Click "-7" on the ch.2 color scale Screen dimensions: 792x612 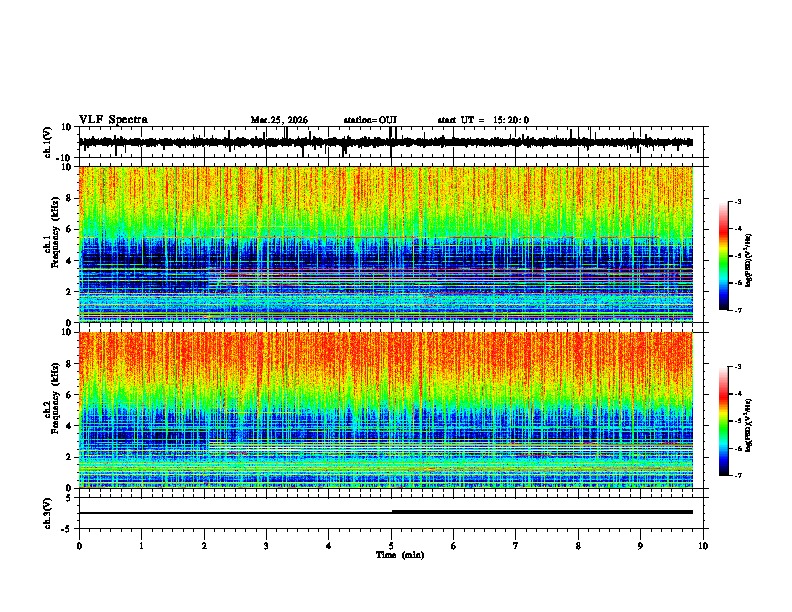[x=738, y=475]
